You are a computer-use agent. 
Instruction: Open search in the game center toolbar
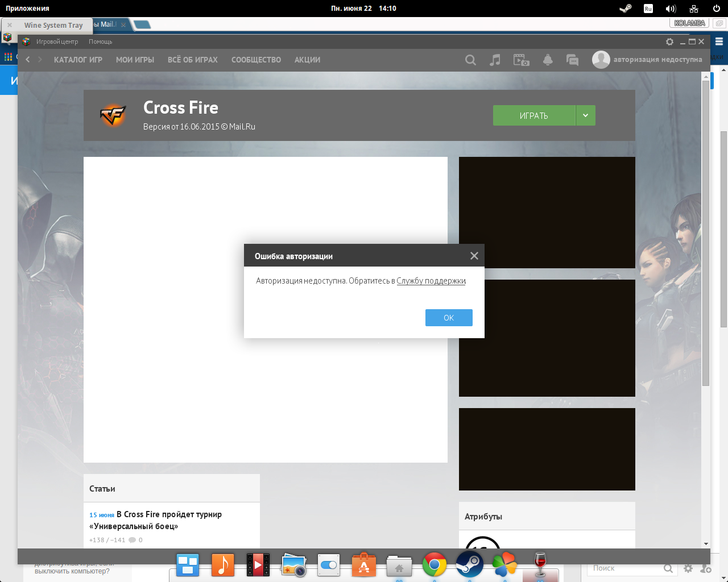point(470,60)
